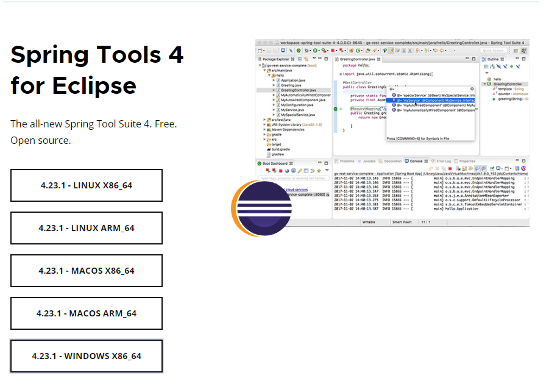Select the 4.23.1 macOS x86_64 download

(87, 271)
